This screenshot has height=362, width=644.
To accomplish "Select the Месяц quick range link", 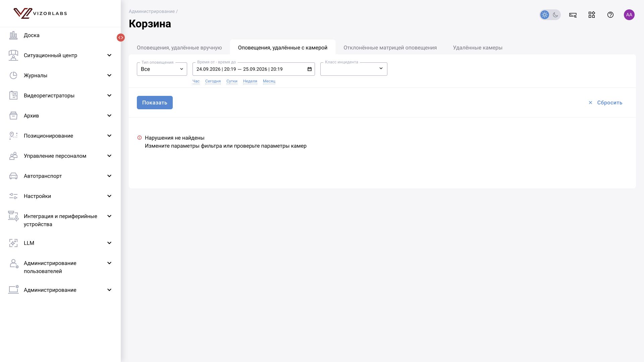I will pyautogui.click(x=269, y=81).
